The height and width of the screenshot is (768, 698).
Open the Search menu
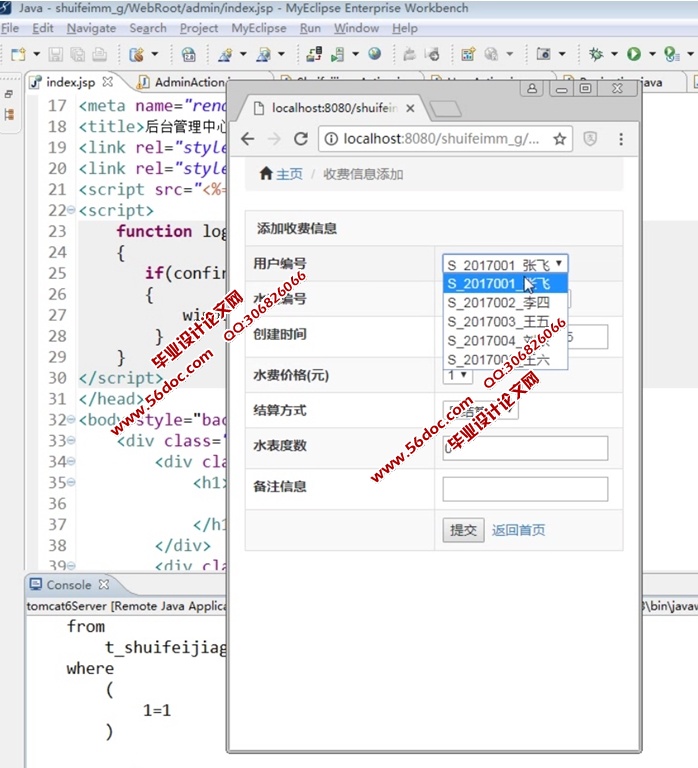(148, 28)
